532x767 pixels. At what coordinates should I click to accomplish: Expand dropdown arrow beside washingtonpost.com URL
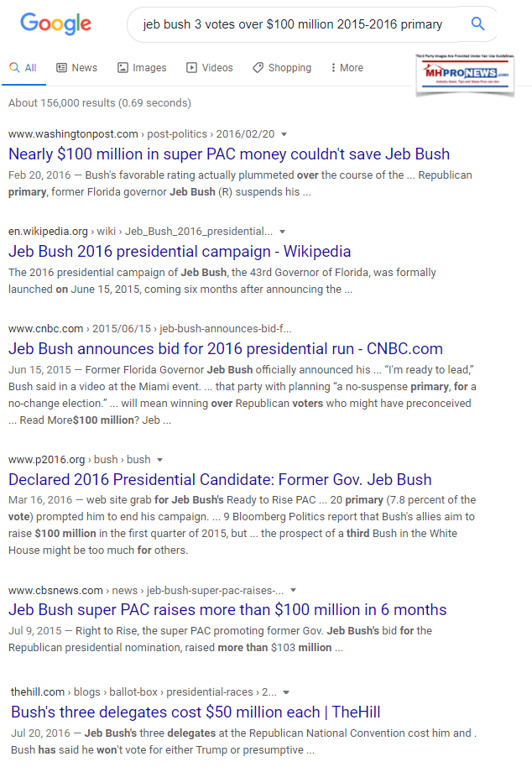pyautogui.click(x=284, y=134)
